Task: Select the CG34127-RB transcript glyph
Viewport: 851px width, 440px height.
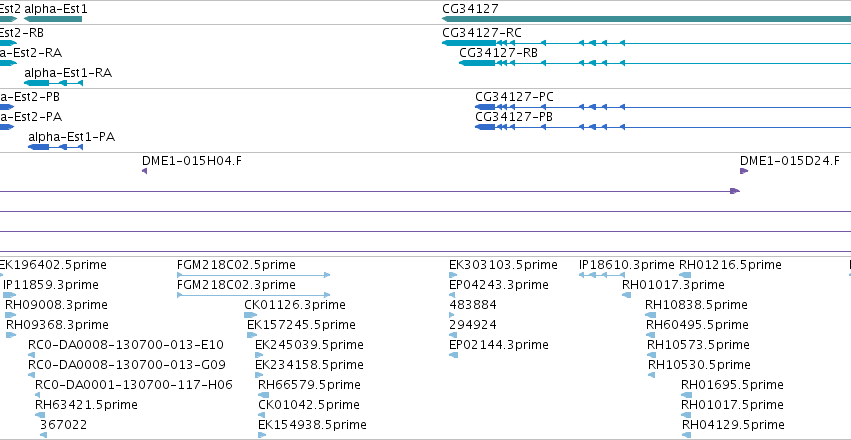Action: 655,63
